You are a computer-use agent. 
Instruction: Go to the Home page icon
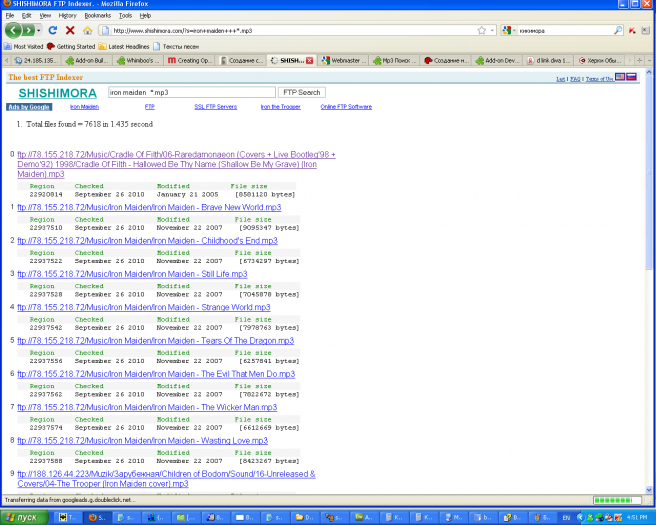[x=87, y=31]
